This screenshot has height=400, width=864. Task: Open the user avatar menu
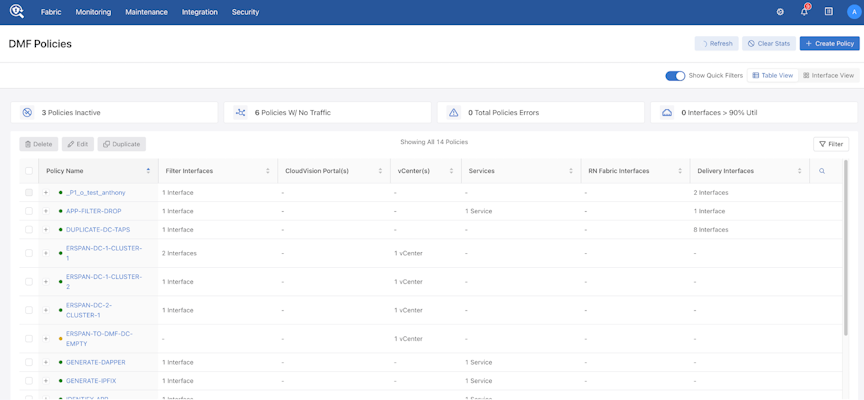[854, 12]
